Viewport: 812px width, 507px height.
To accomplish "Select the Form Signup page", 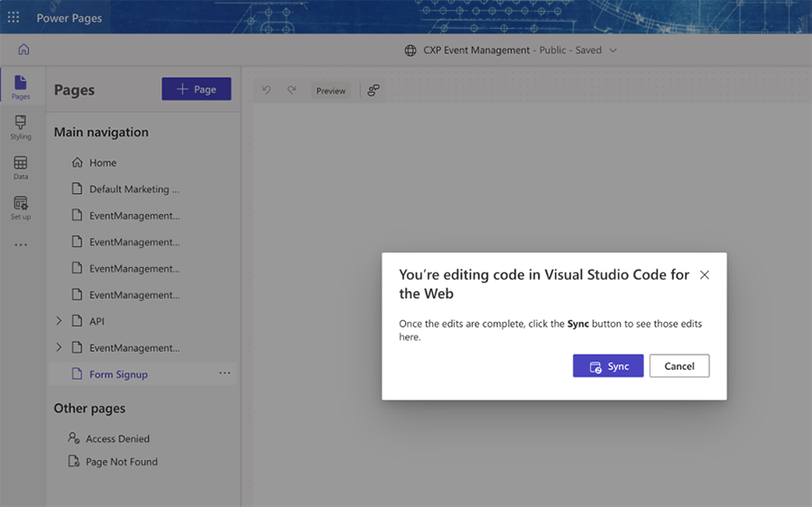I will coord(143,373).
